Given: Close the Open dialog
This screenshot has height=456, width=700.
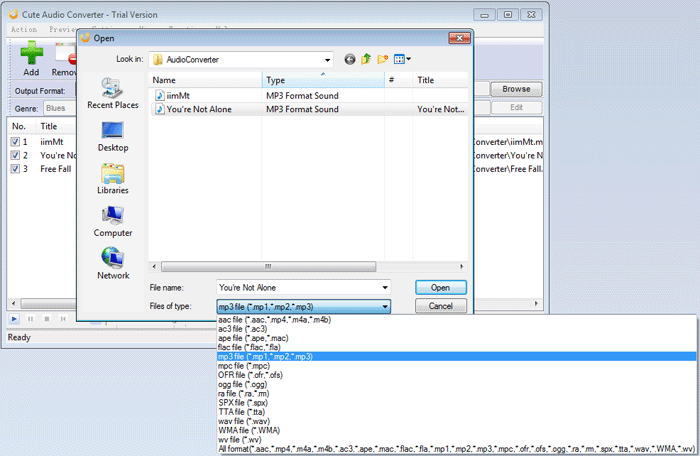Looking at the screenshot, I should tap(459, 38).
